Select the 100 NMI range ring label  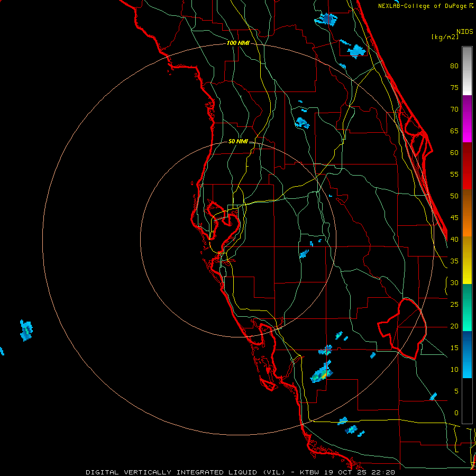[238, 43]
